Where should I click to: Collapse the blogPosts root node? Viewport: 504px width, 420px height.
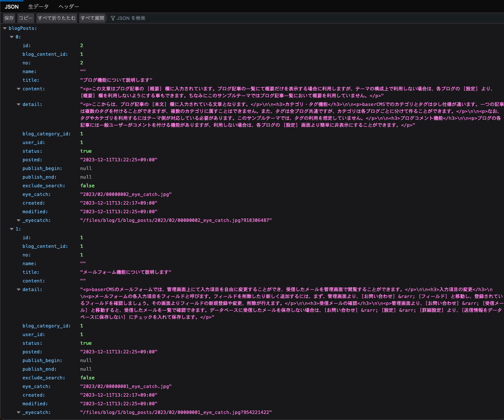[5, 28]
